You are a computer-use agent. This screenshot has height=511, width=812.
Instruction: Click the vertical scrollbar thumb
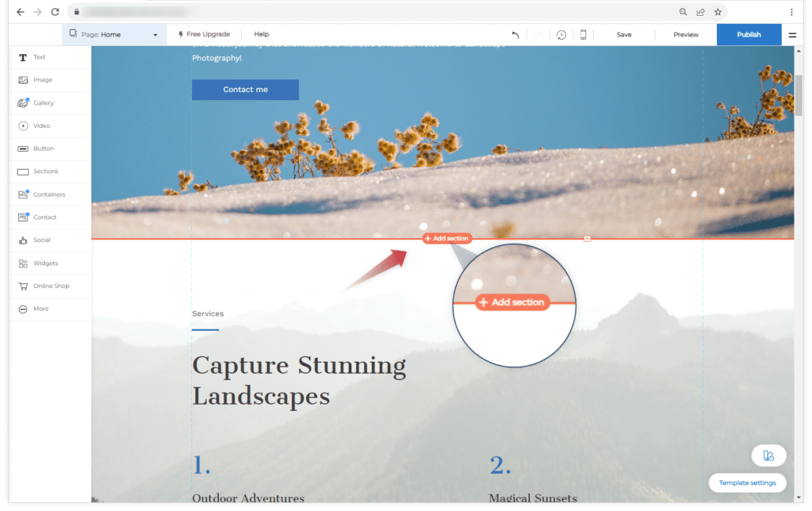click(799, 96)
